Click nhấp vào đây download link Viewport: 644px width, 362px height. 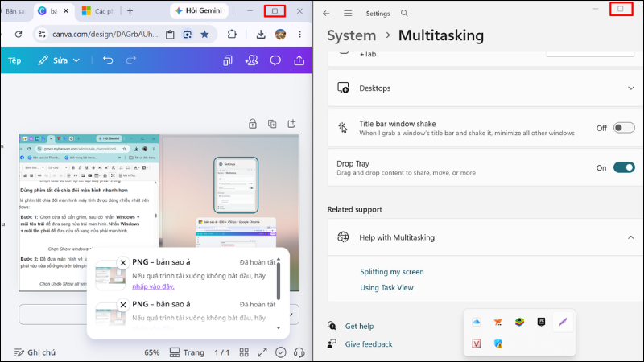tap(153, 286)
